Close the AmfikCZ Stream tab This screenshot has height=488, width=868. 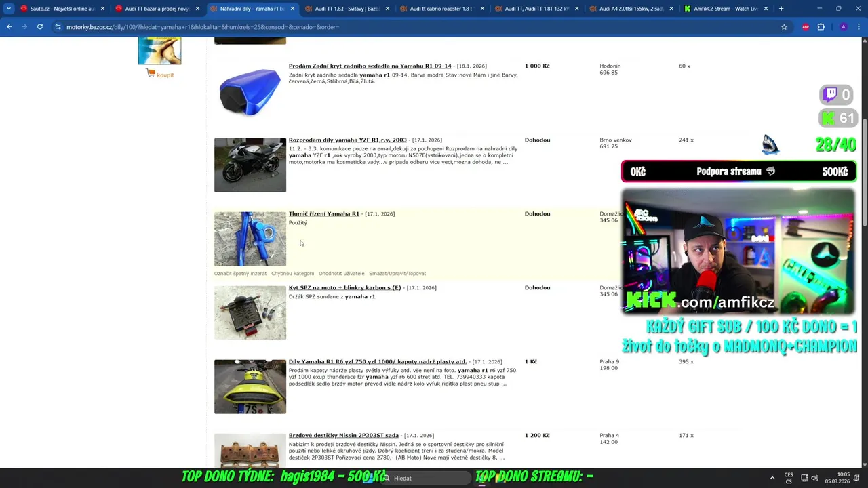tap(766, 9)
